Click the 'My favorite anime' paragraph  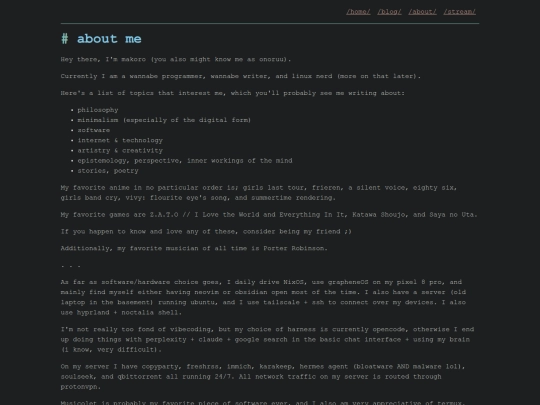coord(259,193)
